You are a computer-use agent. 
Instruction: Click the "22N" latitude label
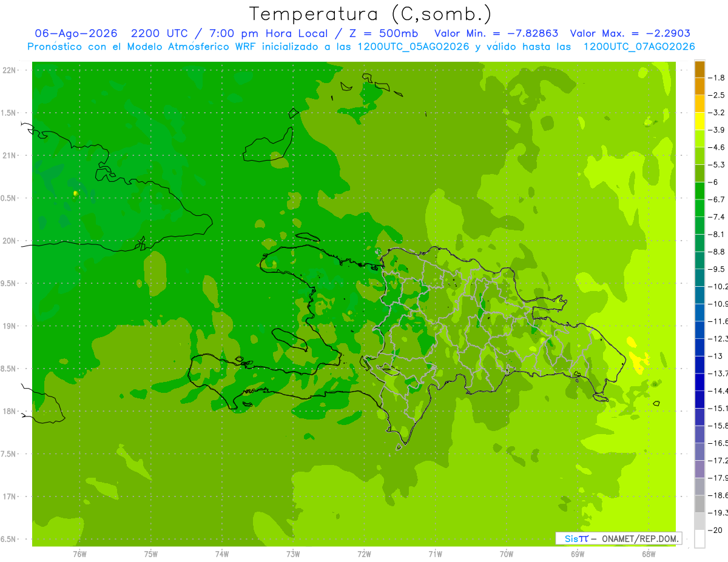click(9, 70)
